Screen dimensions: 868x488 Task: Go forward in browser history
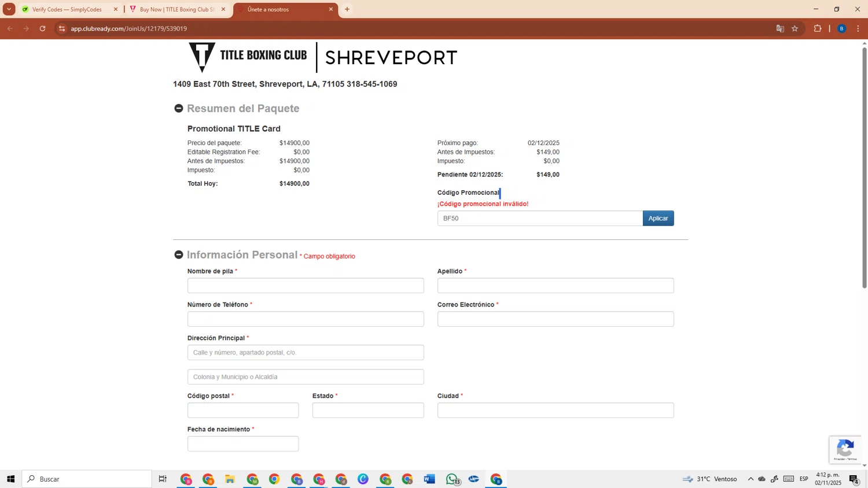point(26,28)
